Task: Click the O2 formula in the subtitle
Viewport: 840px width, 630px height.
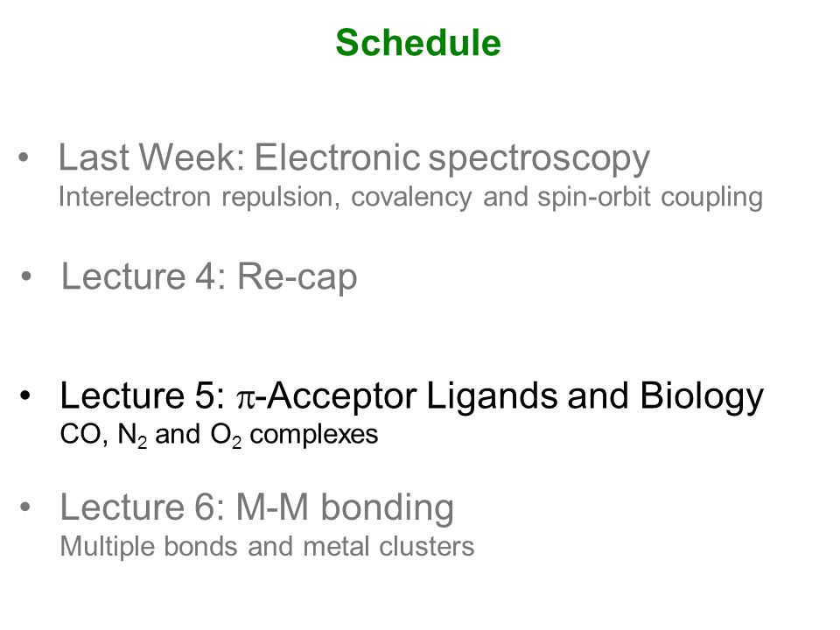Action: click(226, 435)
